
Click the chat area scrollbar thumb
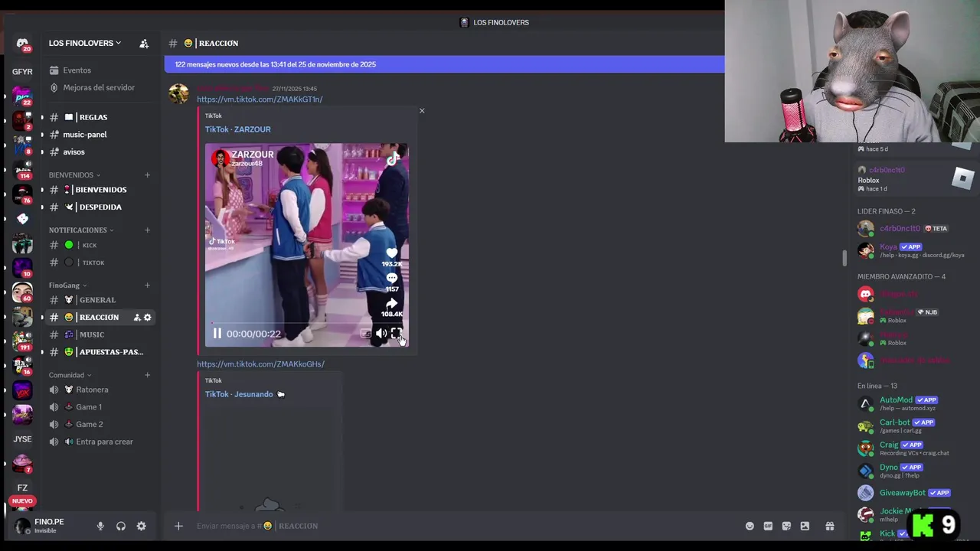(x=844, y=259)
